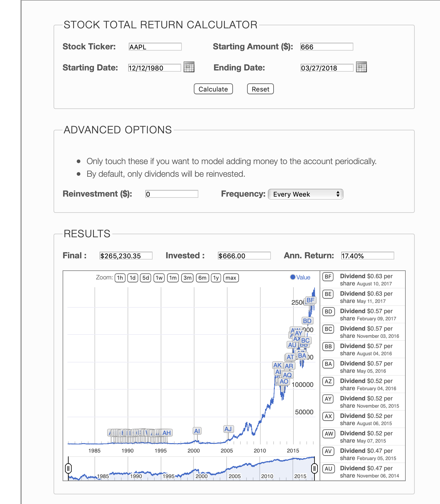Image resolution: width=440 pixels, height=504 pixels.
Task: Select the May 05, 2016 dividend entry
Action: 362,367
